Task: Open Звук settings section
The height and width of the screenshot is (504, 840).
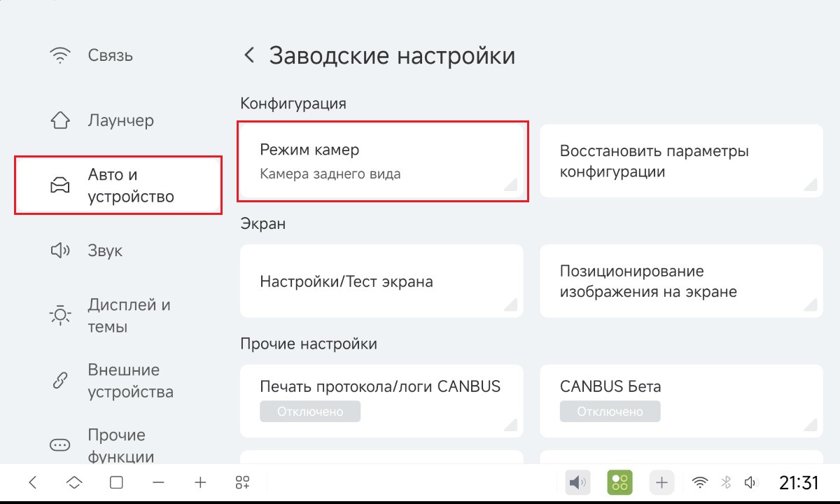Action: pos(118,251)
